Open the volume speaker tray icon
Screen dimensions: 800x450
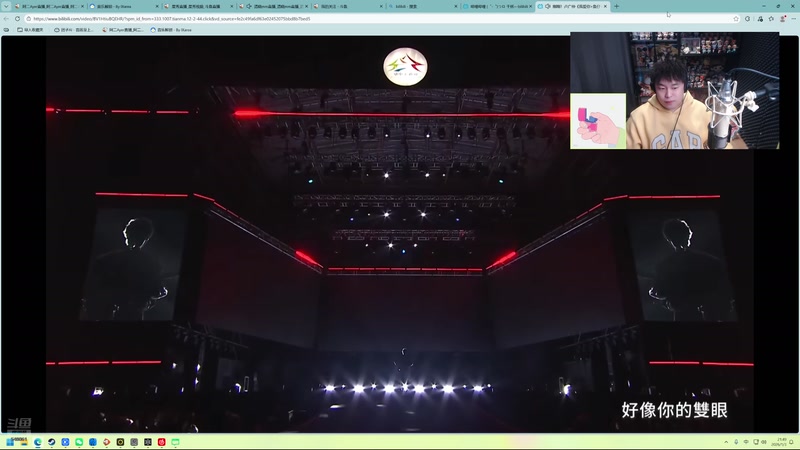(x=764, y=442)
